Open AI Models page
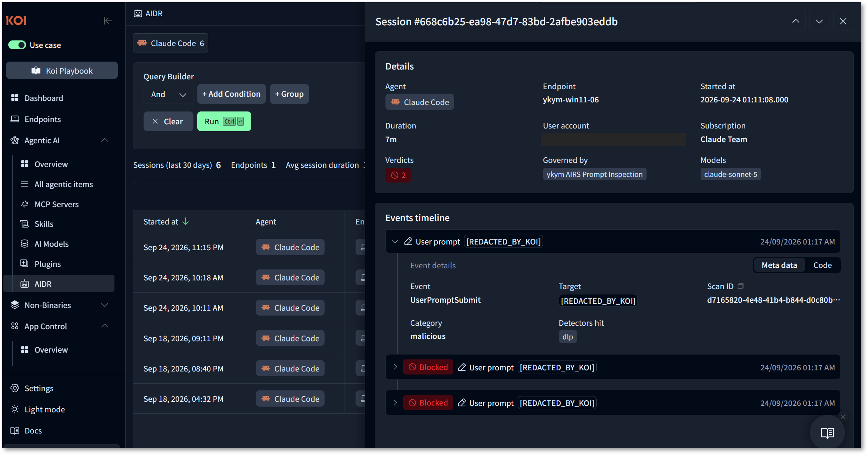Image resolution: width=868 pixels, height=455 pixels. pos(51,244)
